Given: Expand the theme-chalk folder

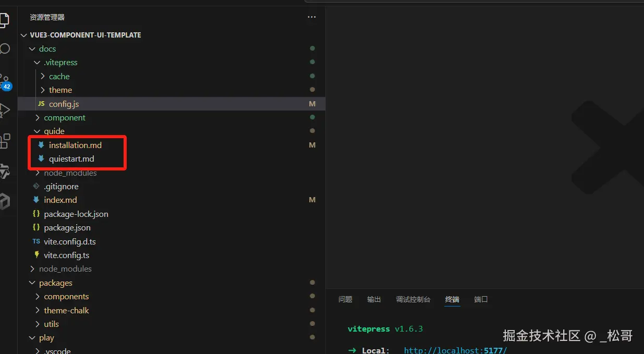Looking at the screenshot, I should coord(38,310).
